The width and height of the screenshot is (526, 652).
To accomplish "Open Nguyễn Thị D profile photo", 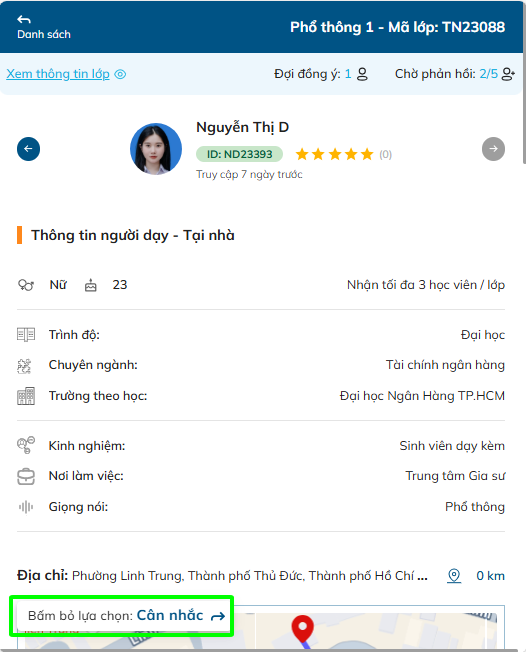I will (x=156, y=149).
